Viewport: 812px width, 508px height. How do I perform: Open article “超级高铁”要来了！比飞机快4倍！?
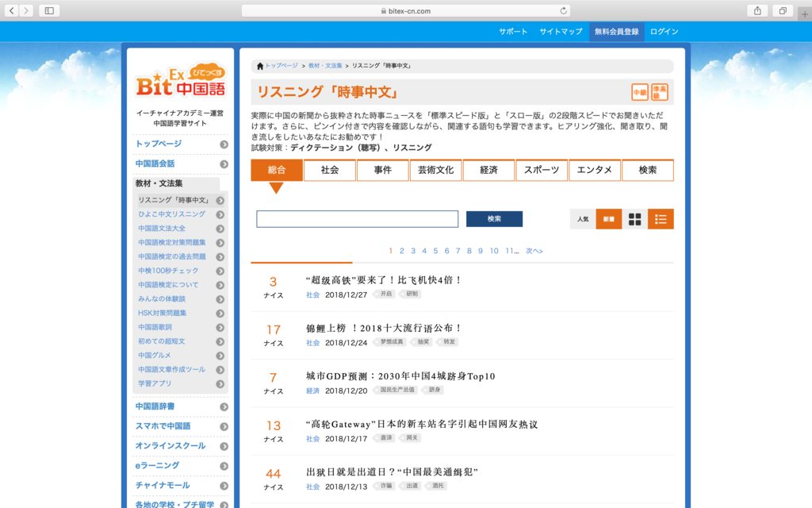point(384,280)
